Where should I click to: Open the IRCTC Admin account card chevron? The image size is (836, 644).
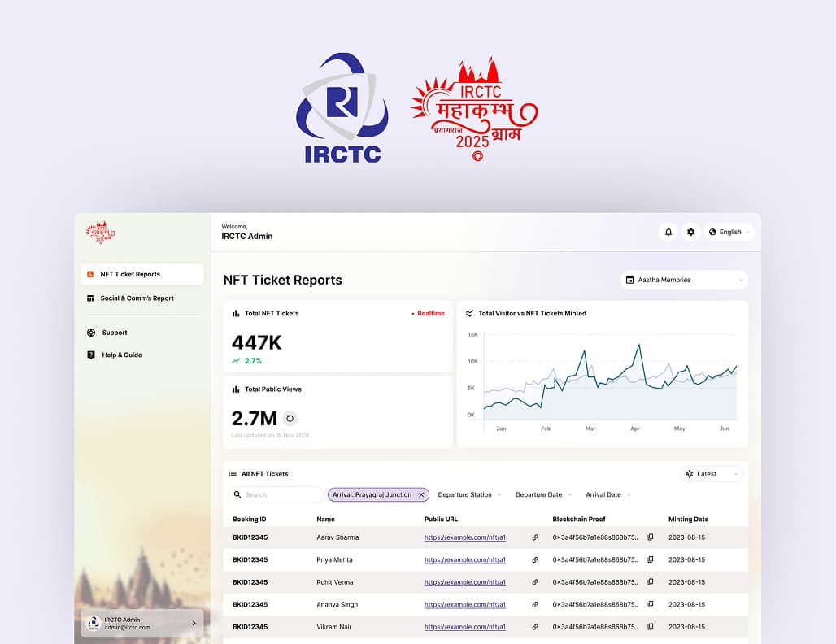194,623
